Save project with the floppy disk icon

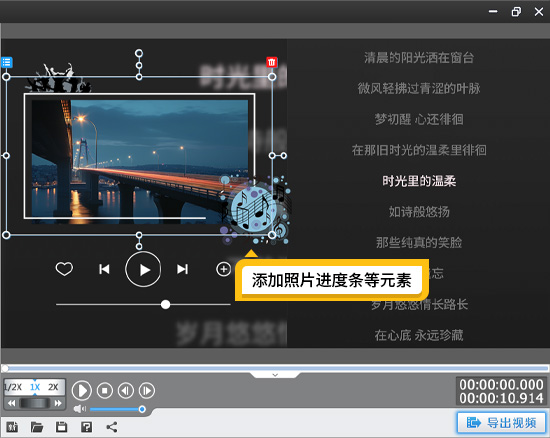point(62,427)
